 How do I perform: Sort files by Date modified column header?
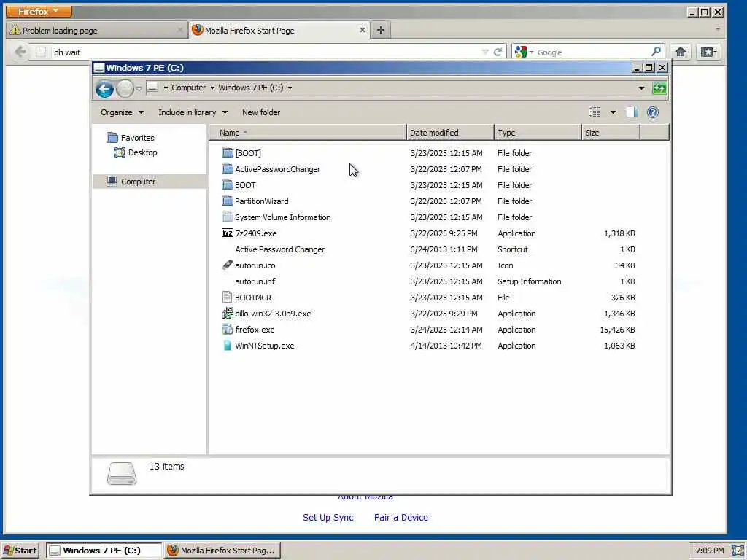click(x=450, y=133)
